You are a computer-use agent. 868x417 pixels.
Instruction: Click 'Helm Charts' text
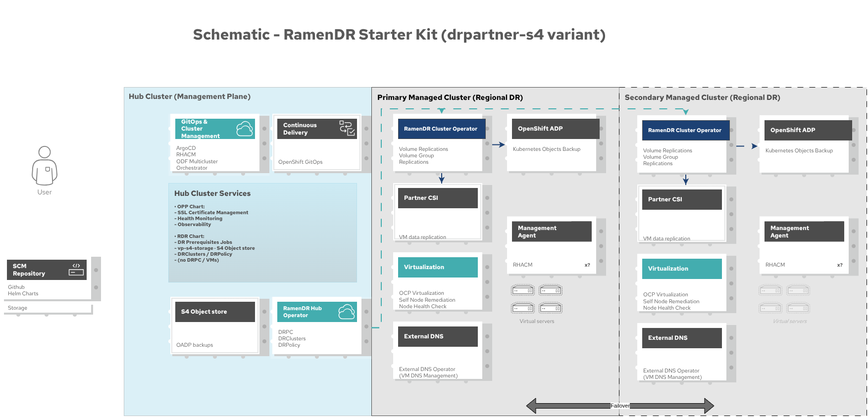point(23,293)
